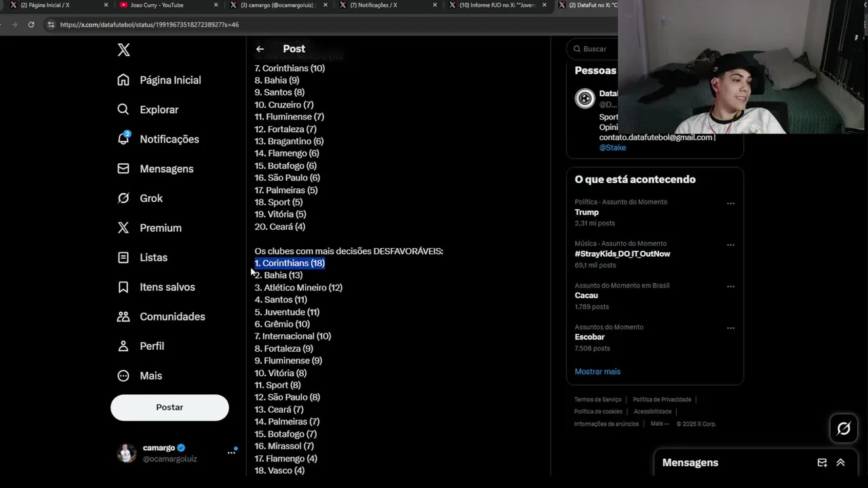This screenshot has width=868, height=488.
Task: Click the line '2. Bahia (13)'
Action: pos(279,275)
